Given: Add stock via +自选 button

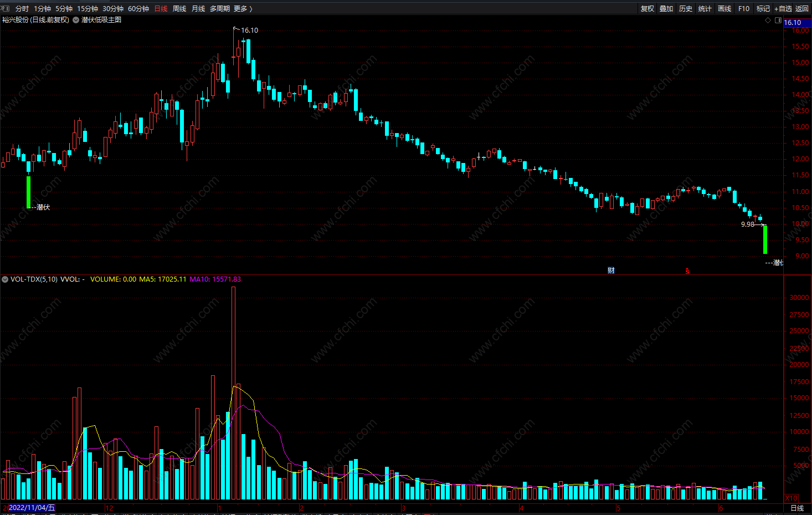Looking at the screenshot, I should (783, 8).
